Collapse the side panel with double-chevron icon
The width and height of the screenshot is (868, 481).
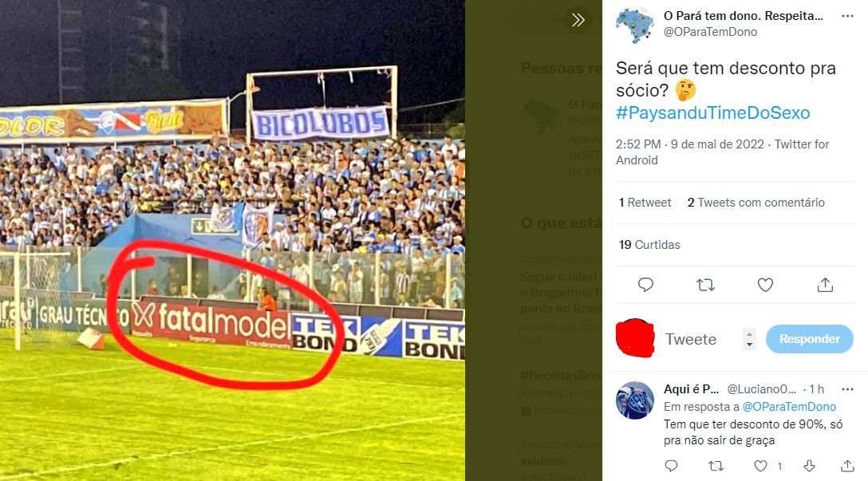coord(578,21)
